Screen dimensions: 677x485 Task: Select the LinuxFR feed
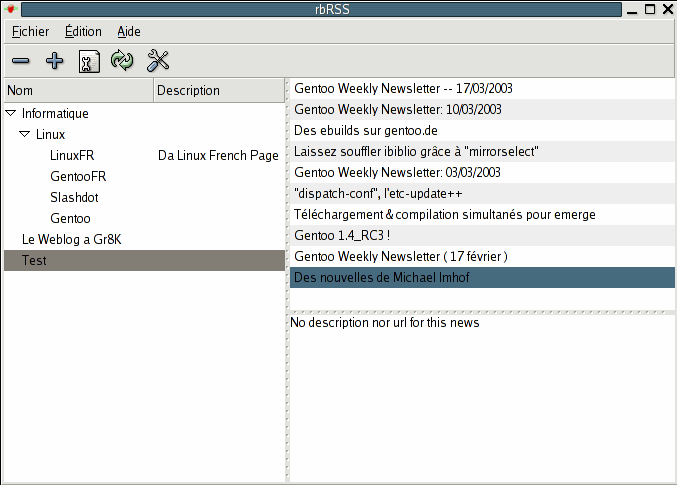click(x=72, y=156)
